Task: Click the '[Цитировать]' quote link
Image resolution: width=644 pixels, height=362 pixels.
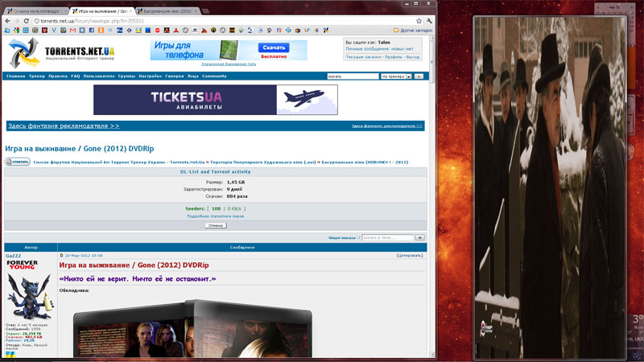Action: click(x=409, y=255)
